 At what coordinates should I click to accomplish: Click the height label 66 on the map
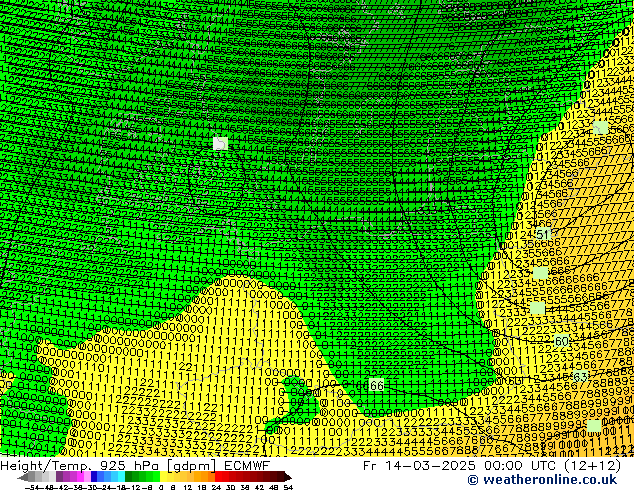[376, 385]
